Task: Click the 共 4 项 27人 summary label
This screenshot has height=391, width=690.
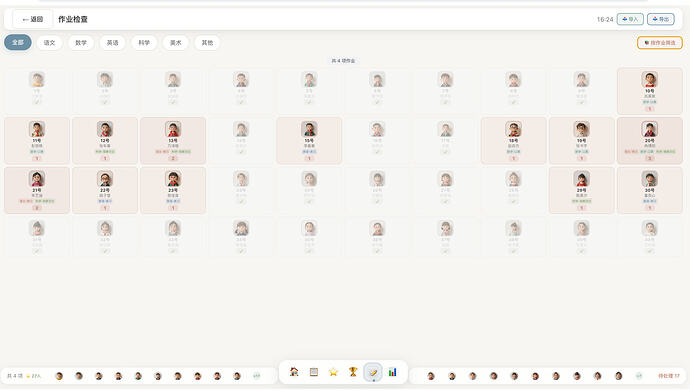Action: 24,376
